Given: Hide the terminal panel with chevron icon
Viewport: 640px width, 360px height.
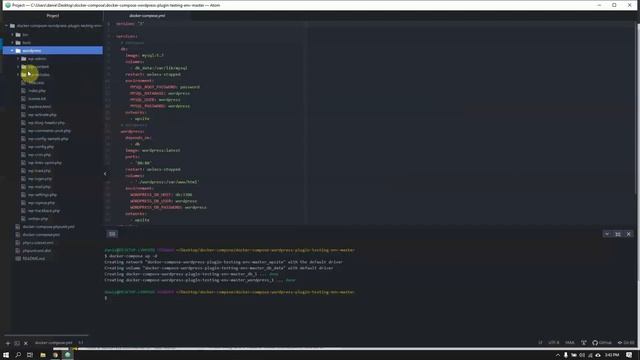Looking at the screenshot, I should tap(607, 234).
